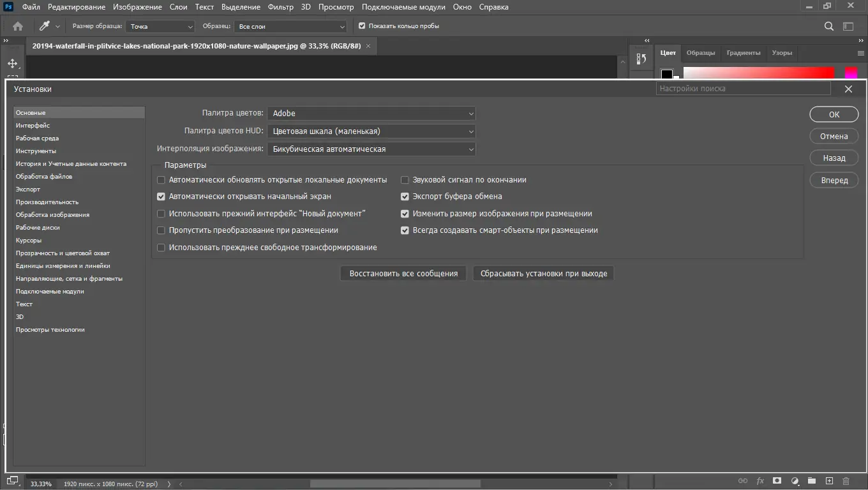The width and height of the screenshot is (868, 490).
Task: Create a new group folder icon
Action: (812, 481)
